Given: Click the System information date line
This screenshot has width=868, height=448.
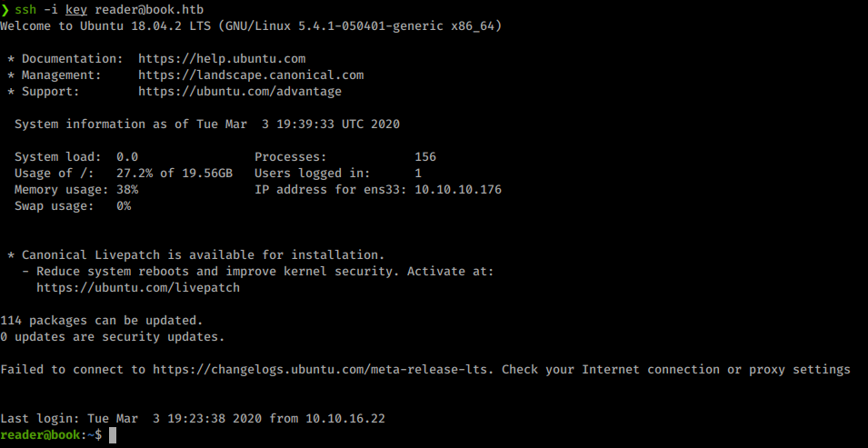Looking at the screenshot, I should coord(207,124).
